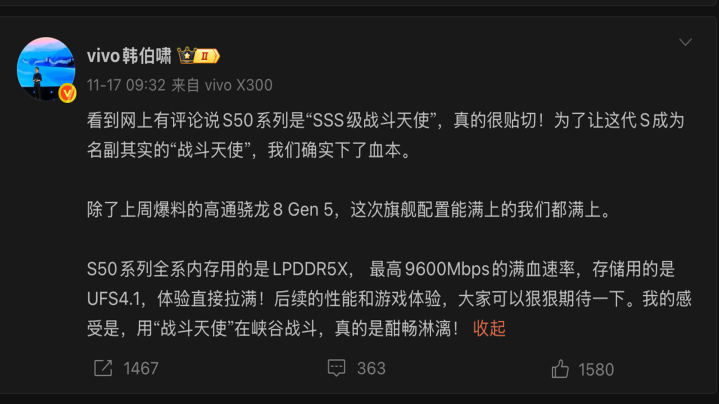The image size is (719, 404).
Task: Open vivo韩伯啸 profile from username
Action: pos(129,56)
